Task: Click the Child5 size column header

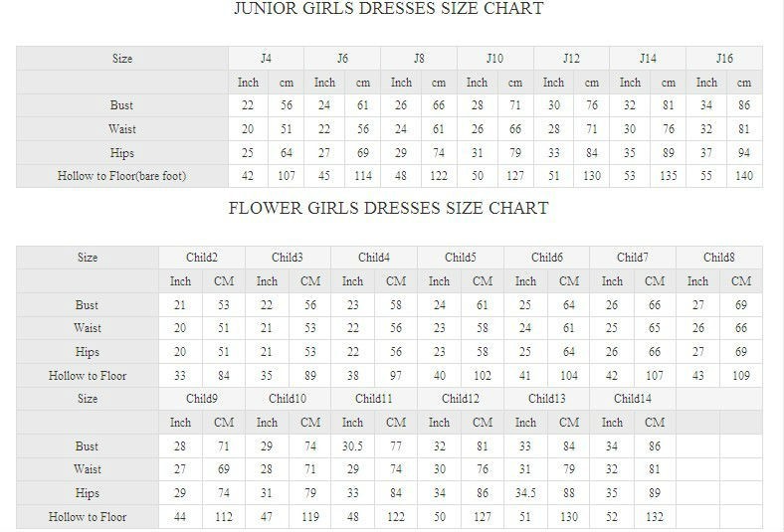Action: [x=461, y=258]
